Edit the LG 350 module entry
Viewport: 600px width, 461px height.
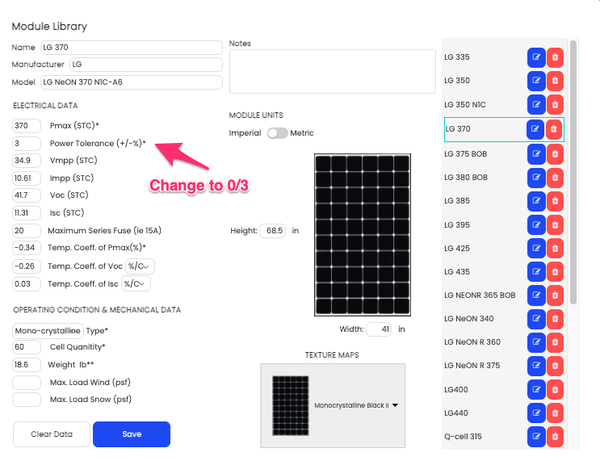pyautogui.click(x=536, y=81)
